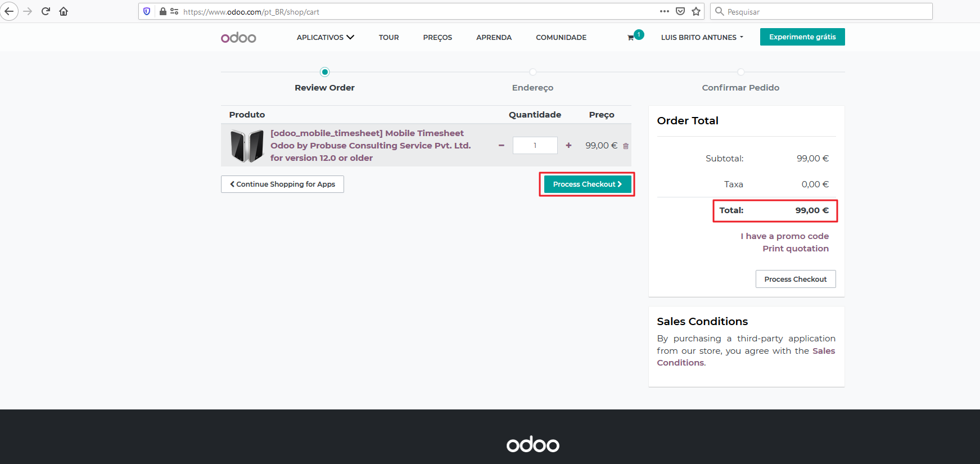980x464 pixels.
Task: Bookmark this page with star icon
Action: [696, 11]
